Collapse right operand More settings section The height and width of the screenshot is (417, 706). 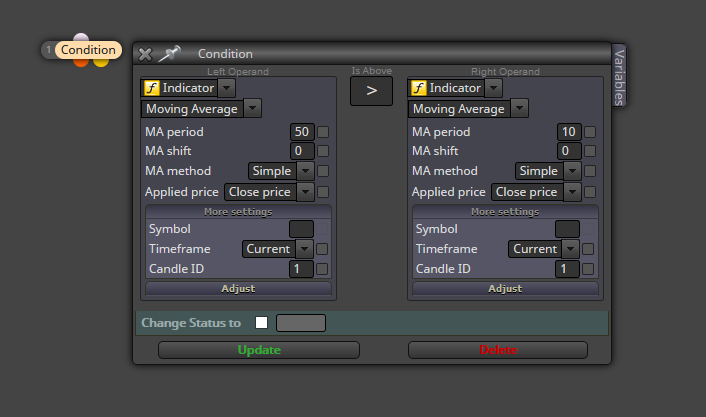(505, 212)
